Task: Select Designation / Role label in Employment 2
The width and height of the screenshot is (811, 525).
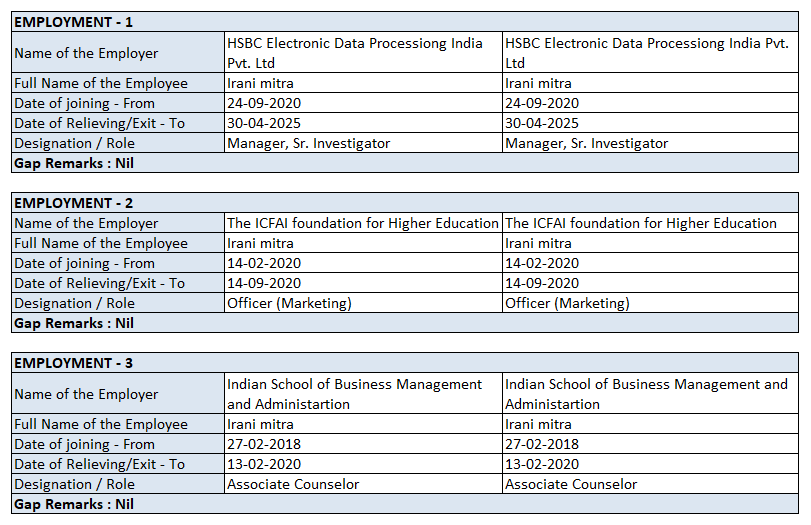Action: [x=75, y=304]
